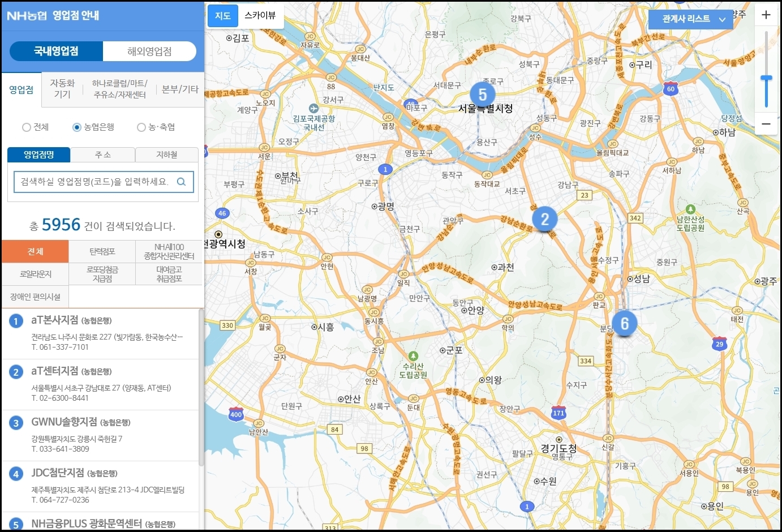Open the 자동화 기기 tab
Viewport: 782px width, 532px height.
62,89
